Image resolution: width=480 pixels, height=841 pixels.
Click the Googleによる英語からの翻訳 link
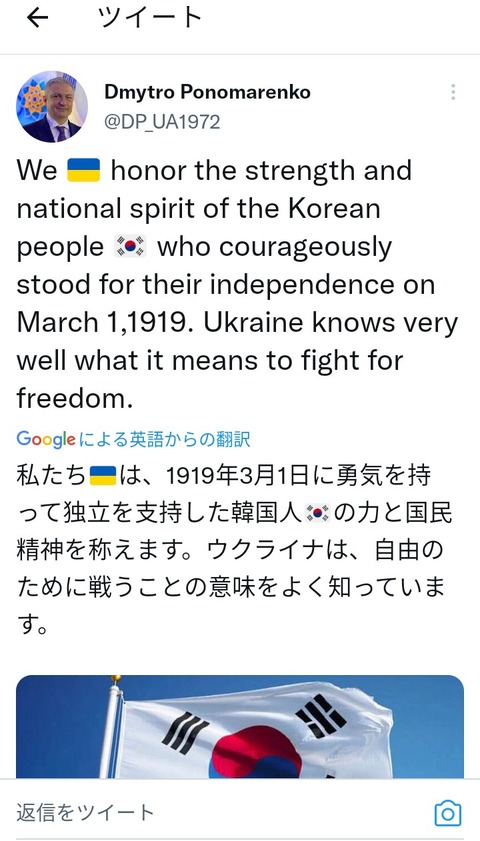pos(134,439)
